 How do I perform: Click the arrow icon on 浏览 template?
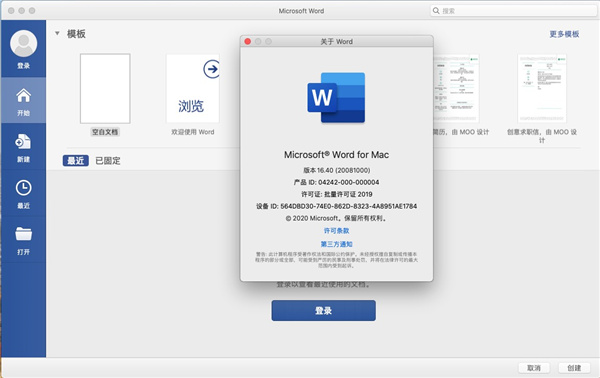pos(211,69)
